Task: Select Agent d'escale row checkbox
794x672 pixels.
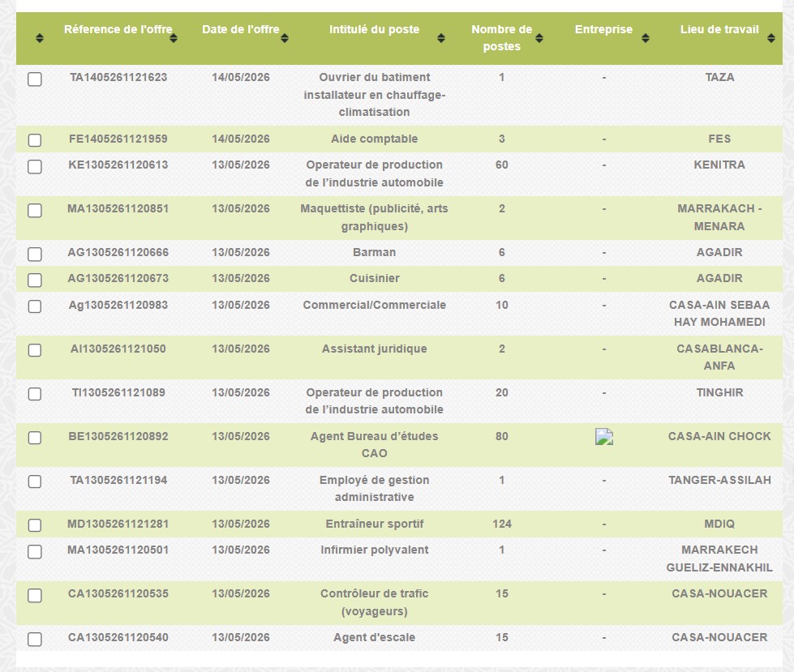Action: pos(34,639)
